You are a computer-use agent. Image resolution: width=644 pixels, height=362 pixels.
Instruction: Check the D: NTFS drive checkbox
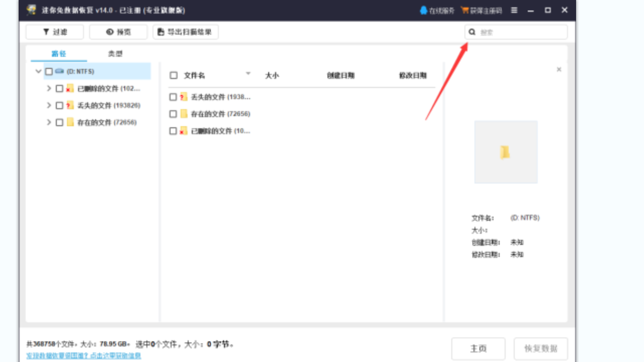(48, 71)
